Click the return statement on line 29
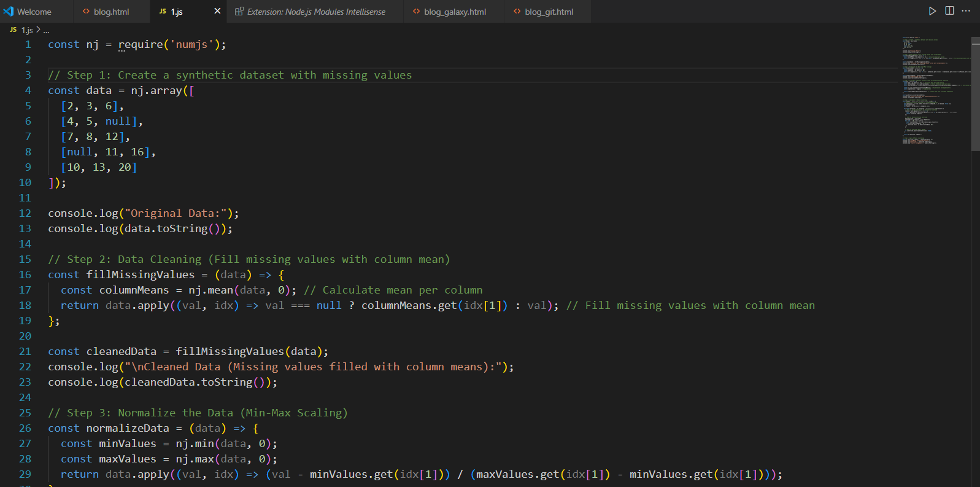 tap(422, 474)
